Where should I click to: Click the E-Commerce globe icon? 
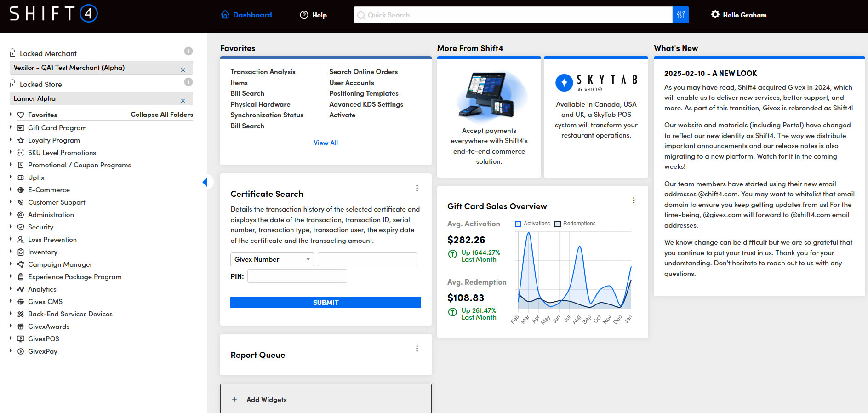pyautogui.click(x=21, y=190)
